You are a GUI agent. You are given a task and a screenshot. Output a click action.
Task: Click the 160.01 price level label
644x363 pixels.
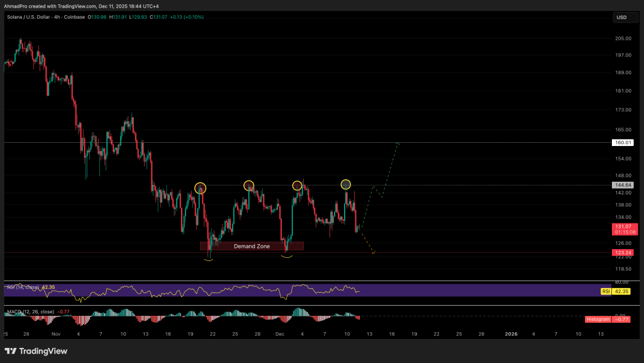click(623, 143)
